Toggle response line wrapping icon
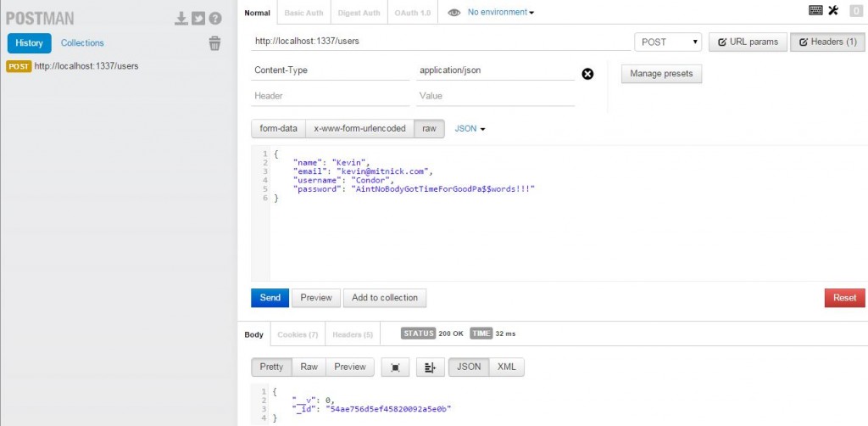The width and height of the screenshot is (868, 426). (x=430, y=367)
